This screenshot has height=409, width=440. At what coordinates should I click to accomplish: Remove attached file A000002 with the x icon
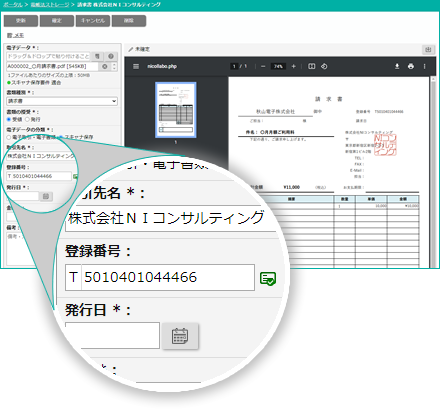(105, 66)
